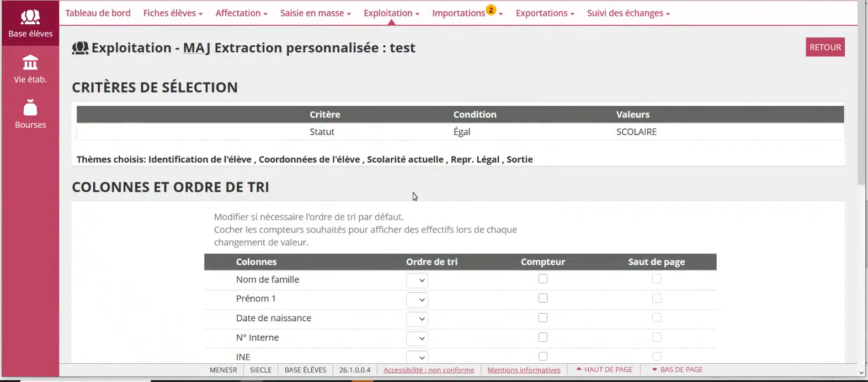Check Compteur for Nom de famille
The height and width of the screenshot is (382, 868).
543,279
